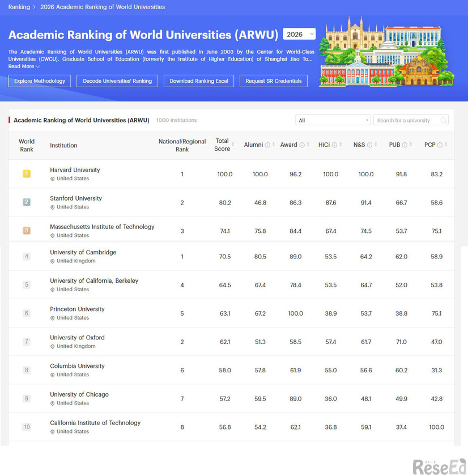468x476 pixels.
Task: Click the rank 4 badge for Cambridge
Action: point(27,256)
